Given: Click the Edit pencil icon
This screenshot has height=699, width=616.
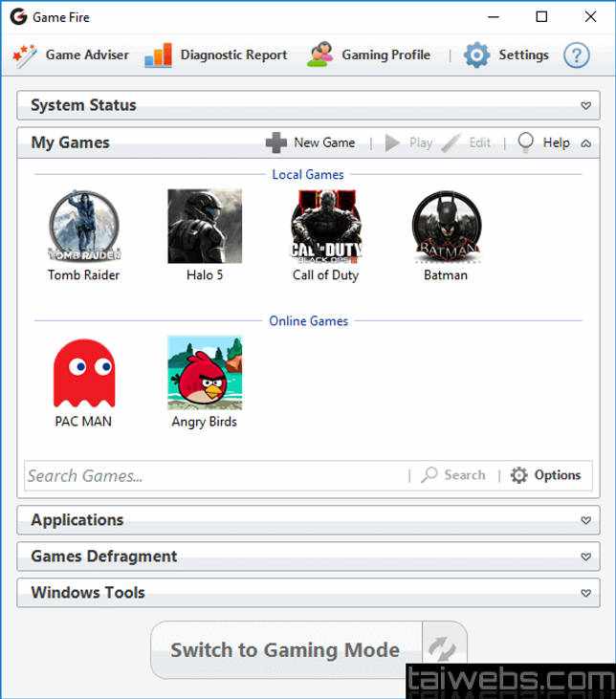Looking at the screenshot, I should (451, 142).
